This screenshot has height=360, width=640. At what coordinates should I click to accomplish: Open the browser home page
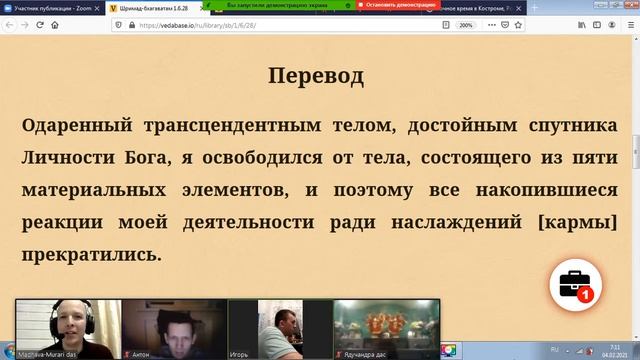[55, 25]
